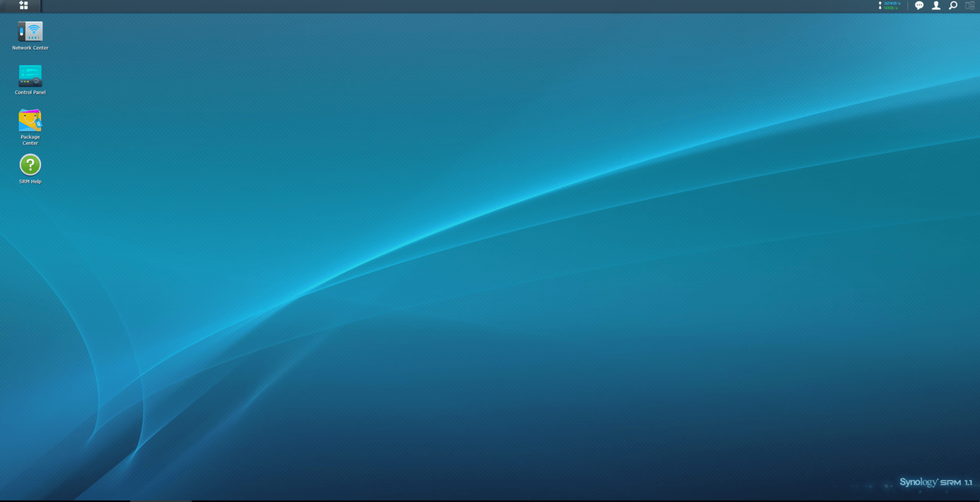
Task: Launch Control Panel from the desktop icon
Action: (x=30, y=76)
